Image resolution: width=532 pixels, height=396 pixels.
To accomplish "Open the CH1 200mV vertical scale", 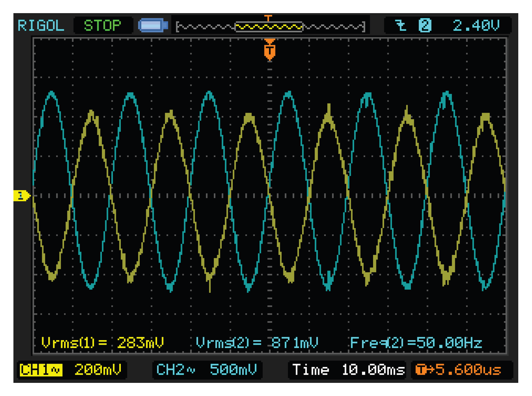I will pos(98,370).
